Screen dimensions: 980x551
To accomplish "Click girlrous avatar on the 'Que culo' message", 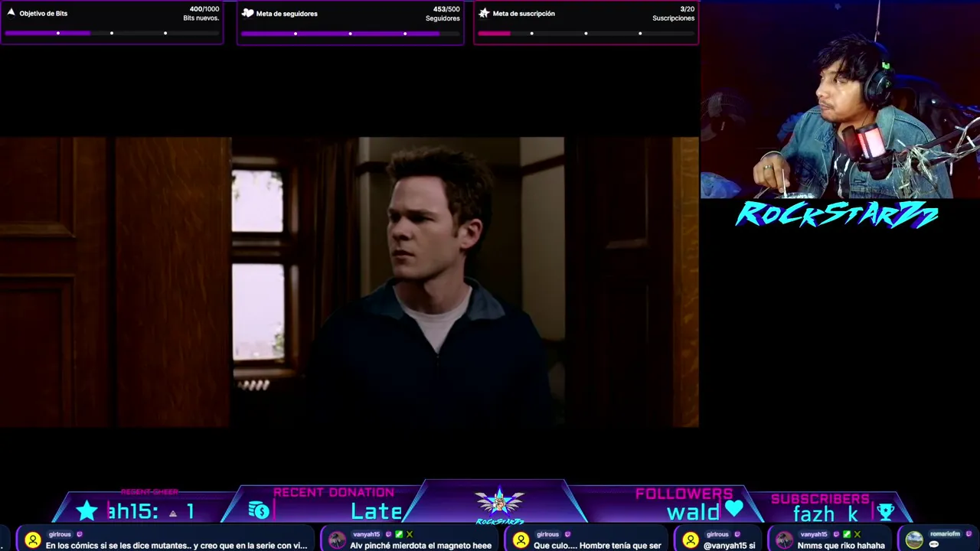I will pos(521,540).
